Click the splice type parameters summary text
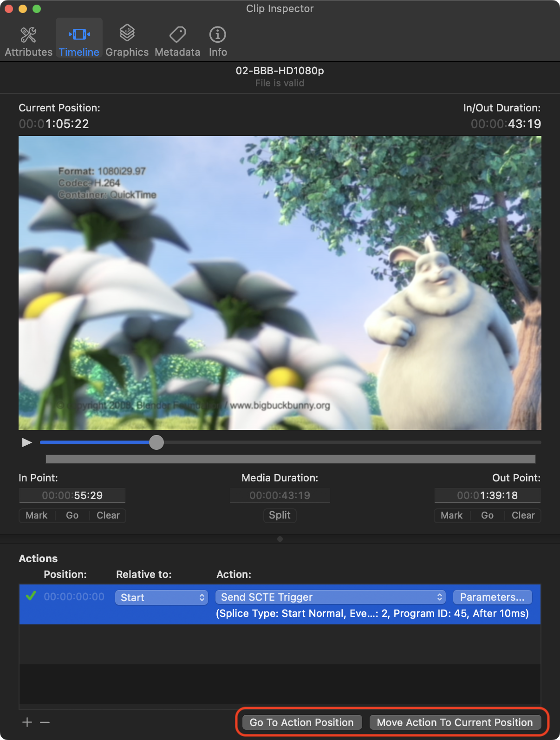 point(372,613)
